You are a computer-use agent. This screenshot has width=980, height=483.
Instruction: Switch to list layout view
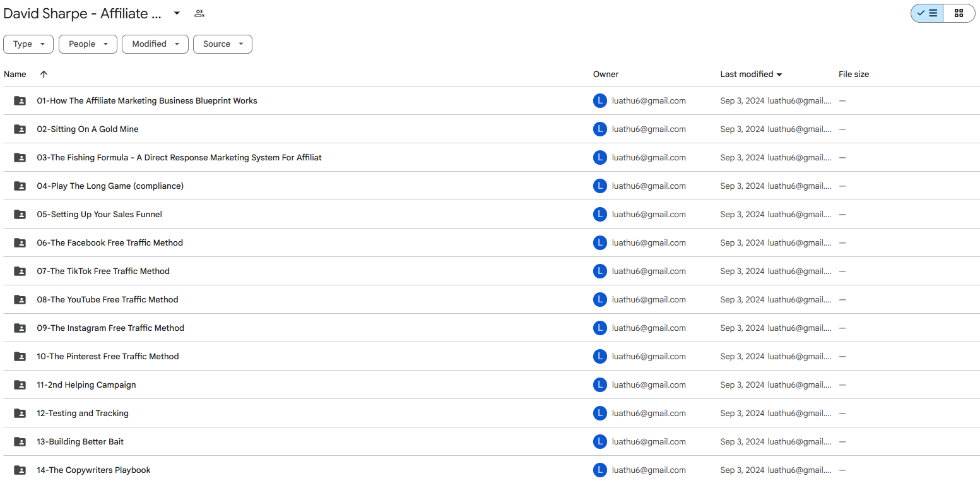point(927,13)
